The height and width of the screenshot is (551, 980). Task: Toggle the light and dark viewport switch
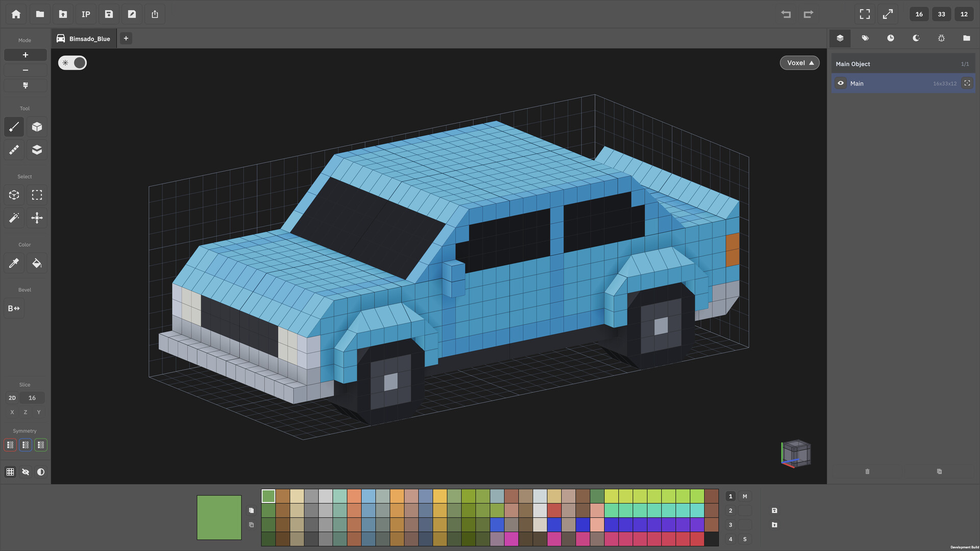[x=72, y=63]
